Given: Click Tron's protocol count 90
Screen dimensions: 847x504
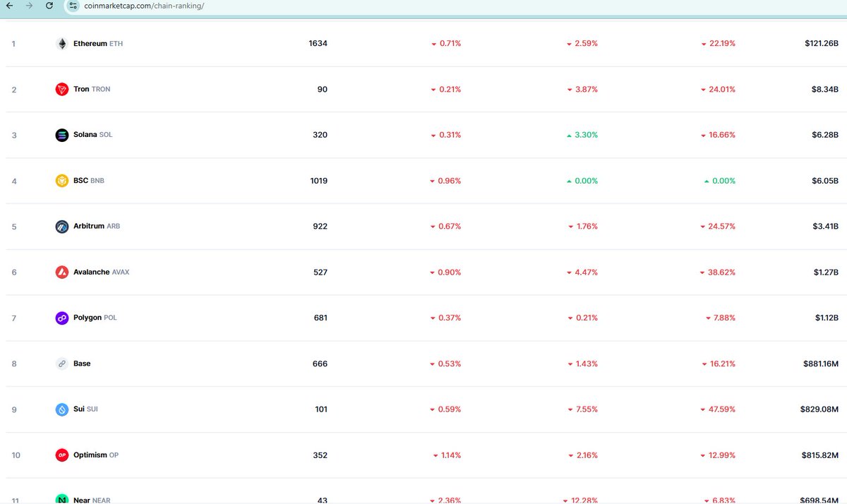Looking at the screenshot, I should tap(323, 90).
